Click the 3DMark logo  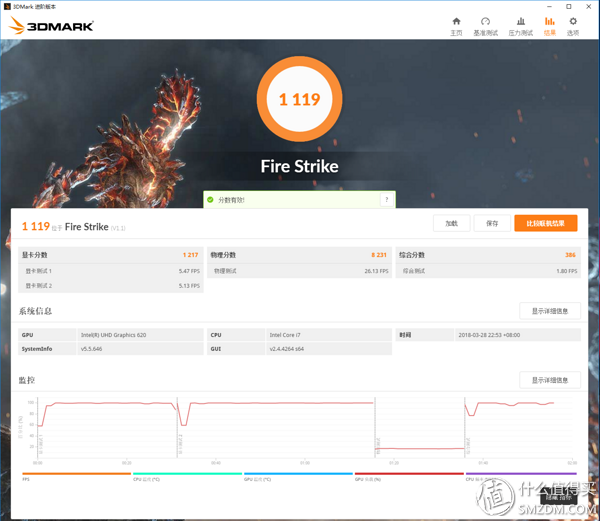(x=51, y=25)
